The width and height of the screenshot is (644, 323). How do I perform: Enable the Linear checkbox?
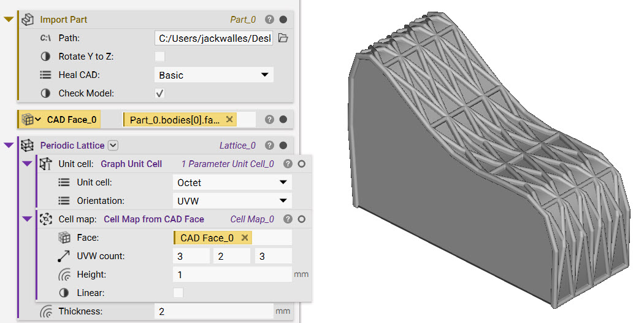(178, 293)
